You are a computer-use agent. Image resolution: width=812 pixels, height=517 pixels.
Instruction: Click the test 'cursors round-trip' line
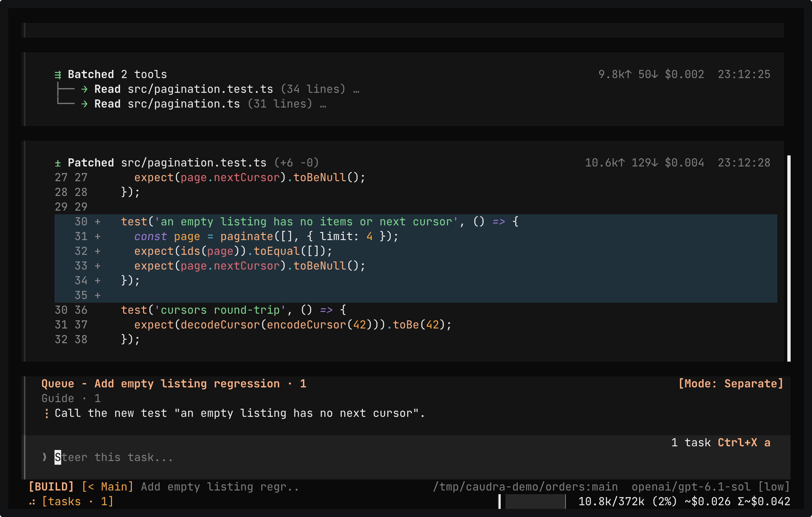point(234,310)
